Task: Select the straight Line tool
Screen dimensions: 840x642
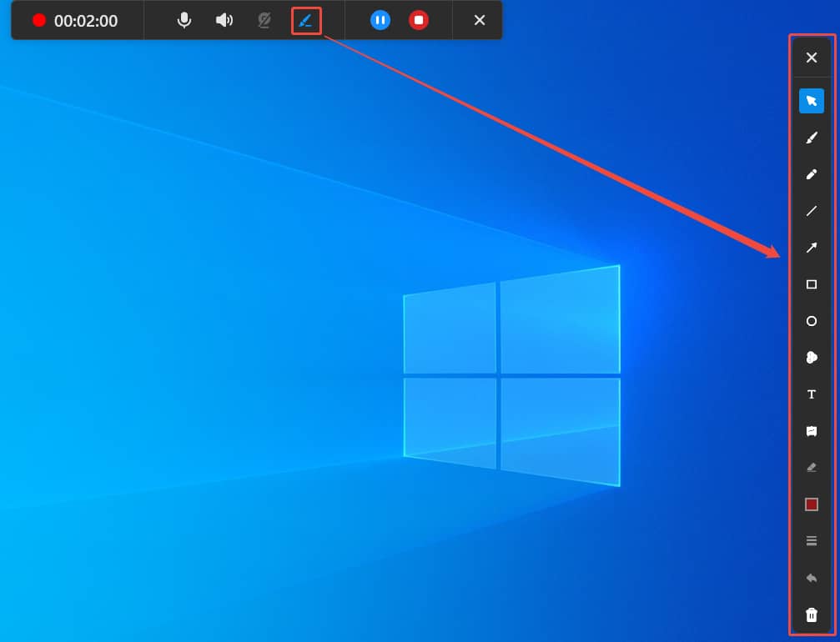Action: click(811, 211)
